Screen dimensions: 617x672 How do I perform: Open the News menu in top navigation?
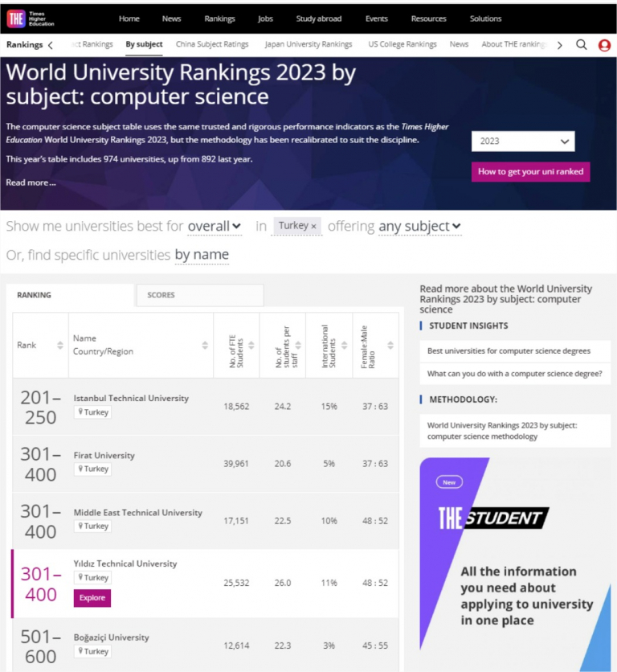171,18
